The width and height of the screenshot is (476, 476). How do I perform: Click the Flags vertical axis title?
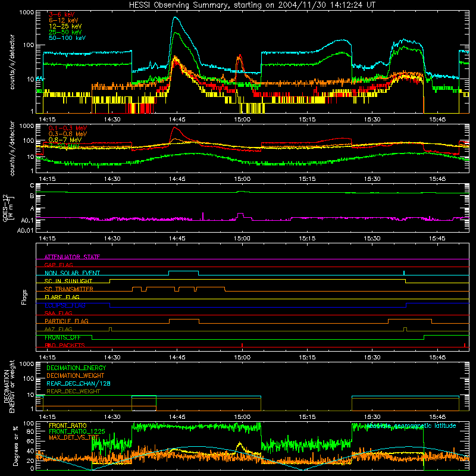[24, 297]
